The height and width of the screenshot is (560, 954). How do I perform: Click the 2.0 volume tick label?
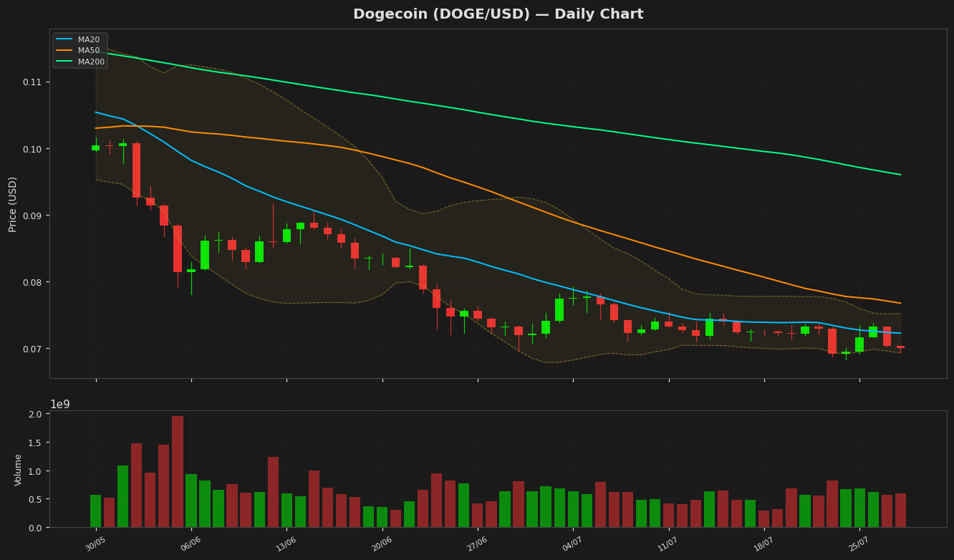[35, 415]
